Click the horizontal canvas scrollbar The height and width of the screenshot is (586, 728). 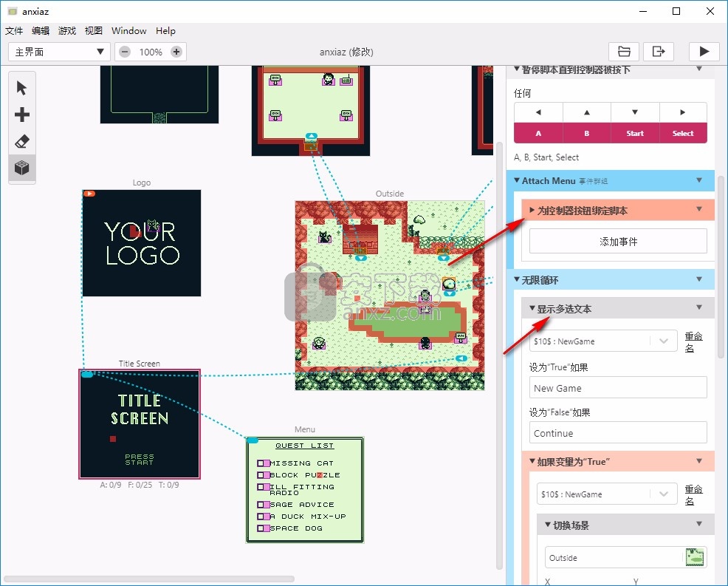tap(148, 579)
